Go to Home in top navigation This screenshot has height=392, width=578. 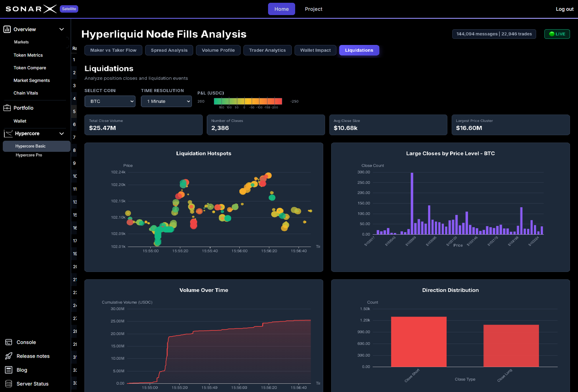pos(282,9)
